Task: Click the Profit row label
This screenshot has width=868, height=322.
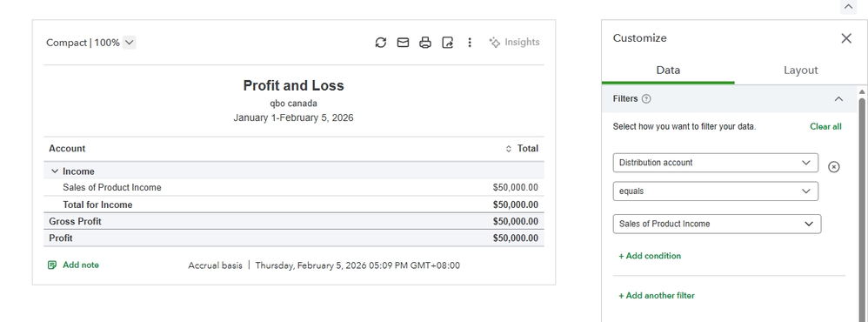Action: point(61,238)
